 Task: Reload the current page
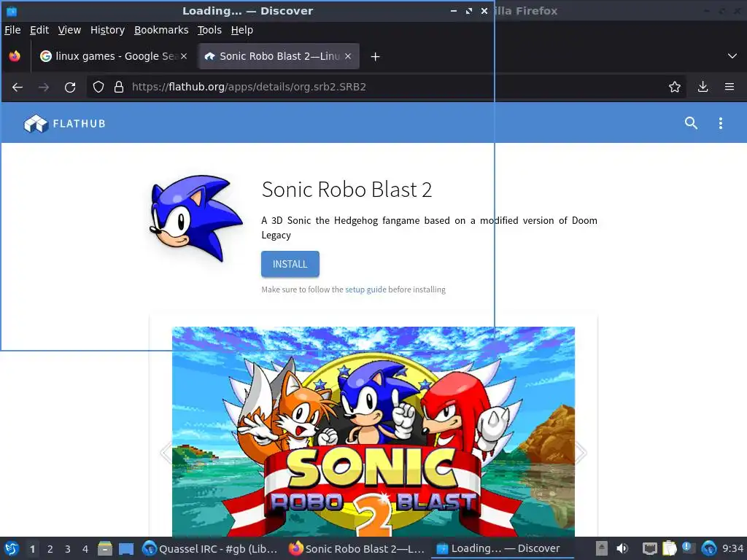pyautogui.click(x=70, y=87)
